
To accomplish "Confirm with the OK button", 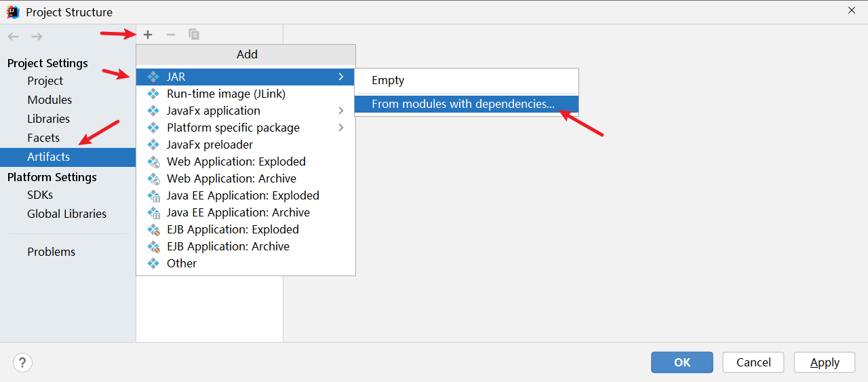I will click(682, 362).
